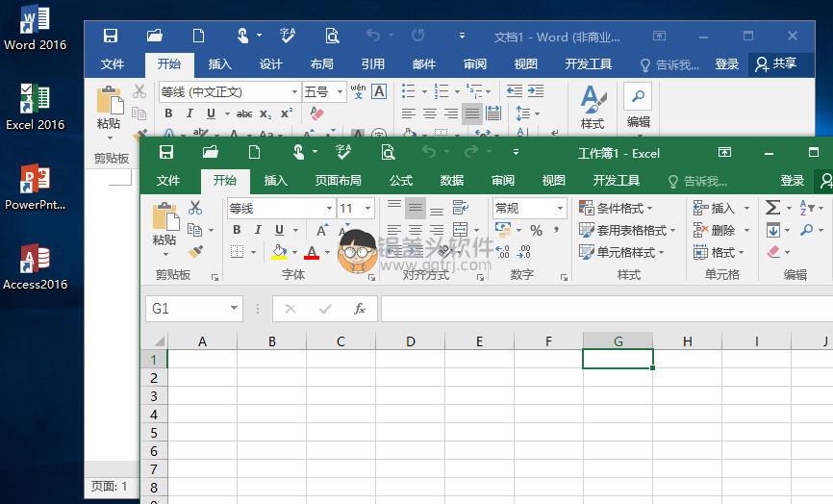
Task: Click the Strikethrough abc icon in Word
Action: 244,113
